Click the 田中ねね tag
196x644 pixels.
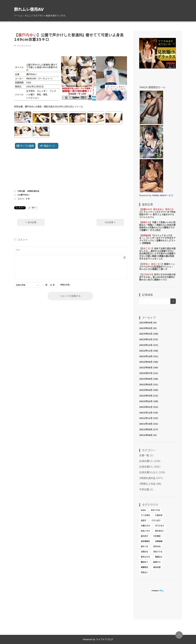point(157,546)
